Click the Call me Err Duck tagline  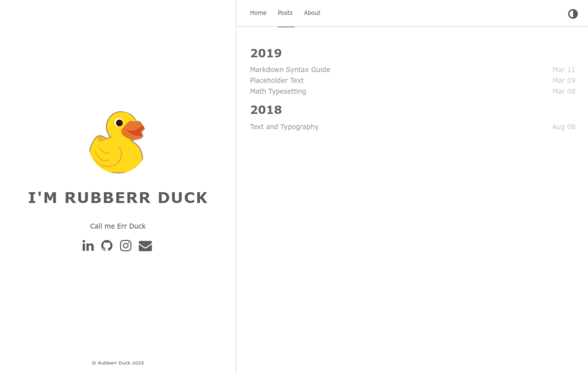tap(118, 226)
